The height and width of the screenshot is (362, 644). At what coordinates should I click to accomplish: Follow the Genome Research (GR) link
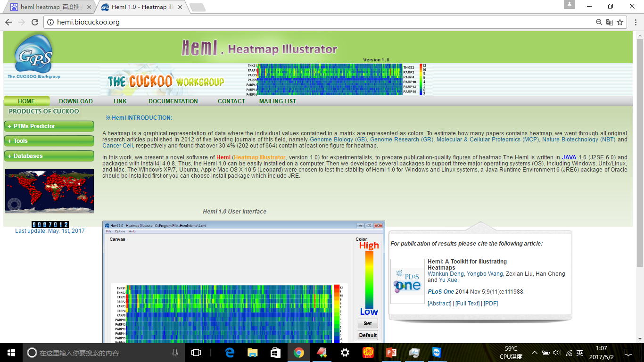pos(402,140)
